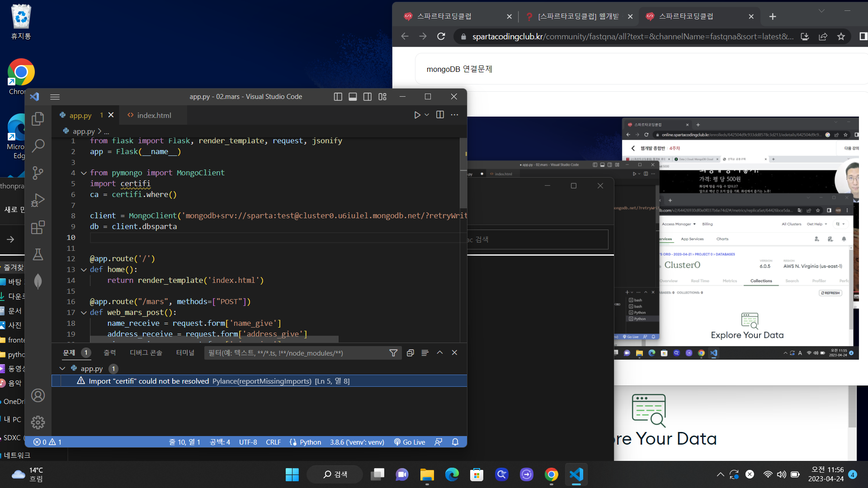
Task: Click the feedback icon in status bar
Action: coord(438,442)
